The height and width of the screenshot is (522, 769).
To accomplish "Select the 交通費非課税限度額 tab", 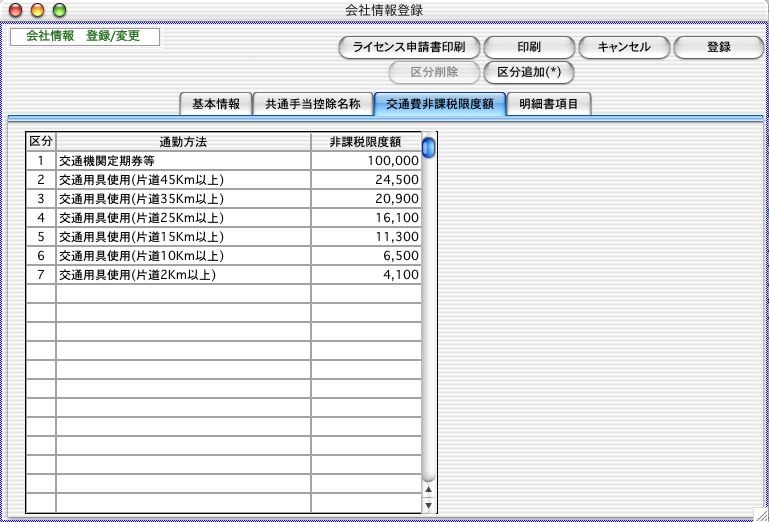I will 439,104.
